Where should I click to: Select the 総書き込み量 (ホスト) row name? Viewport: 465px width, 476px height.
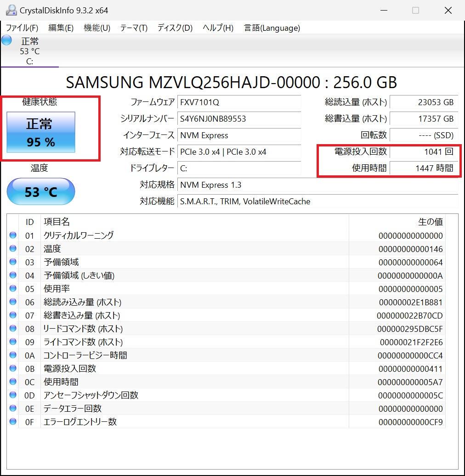point(82,315)
